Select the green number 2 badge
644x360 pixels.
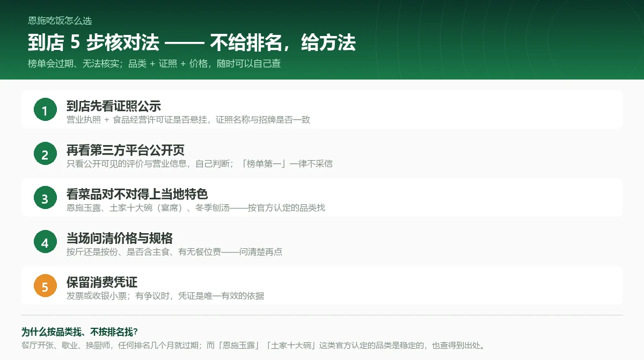pyautogui.click(x=45, y=154)
